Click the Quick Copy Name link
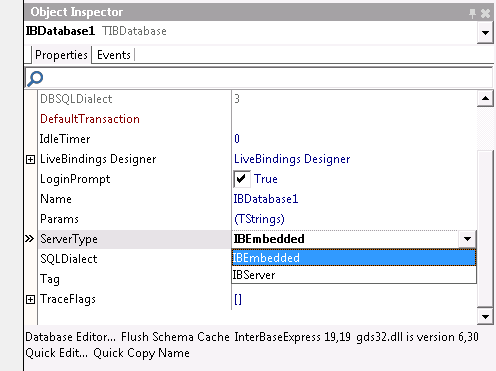This screenshot has width=496, height=371. pos(141,353)
